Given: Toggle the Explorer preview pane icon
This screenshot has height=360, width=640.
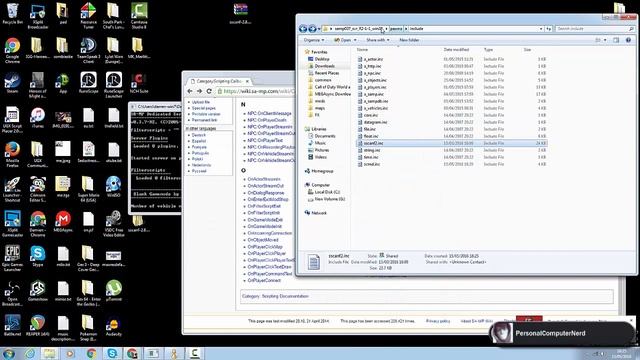Looking at the screenshot, I should tap(616, 40).
